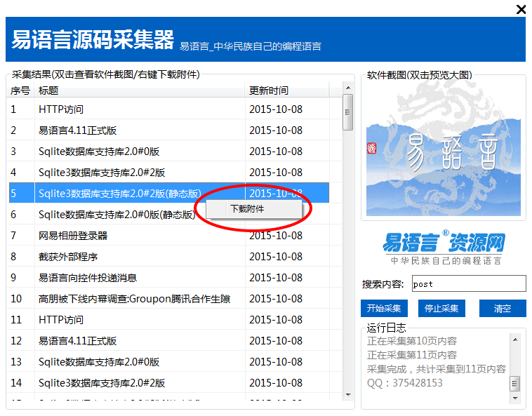Image resolution: width=532 pixels, height=416 pixels.
Task: Click the results list scrollbar thumb
Action: click(348, 112)
